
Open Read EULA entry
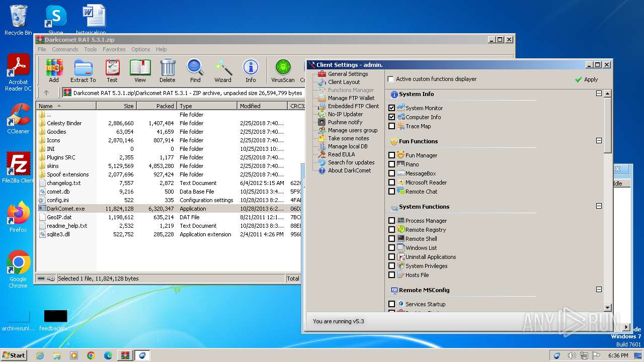point(341,154)
